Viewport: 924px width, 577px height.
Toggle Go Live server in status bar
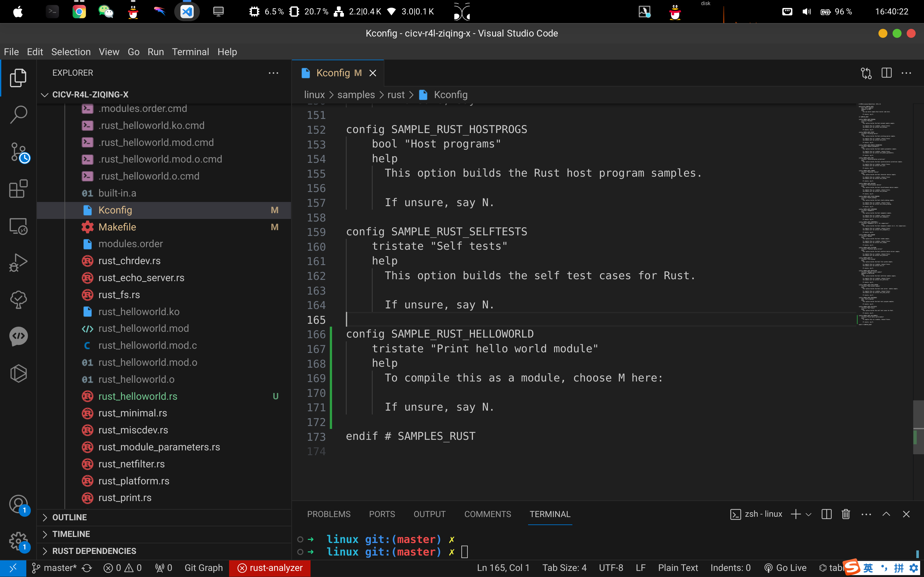pyautogui.click(x=785, y=568)
